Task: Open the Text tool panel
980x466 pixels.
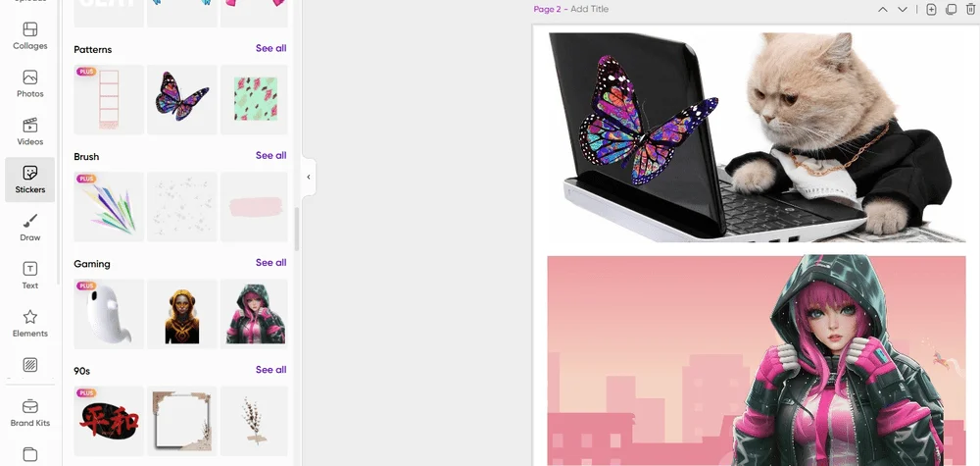Action: coord(30,276)
